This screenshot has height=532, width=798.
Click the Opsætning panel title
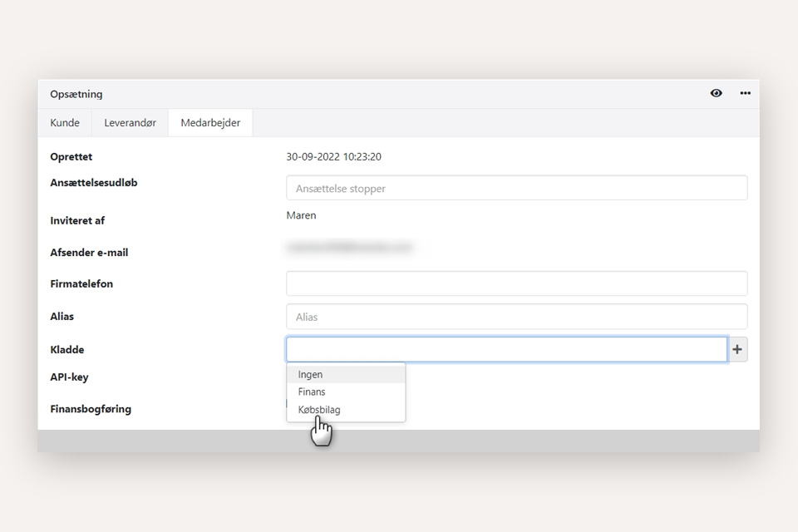pos(76,94)
